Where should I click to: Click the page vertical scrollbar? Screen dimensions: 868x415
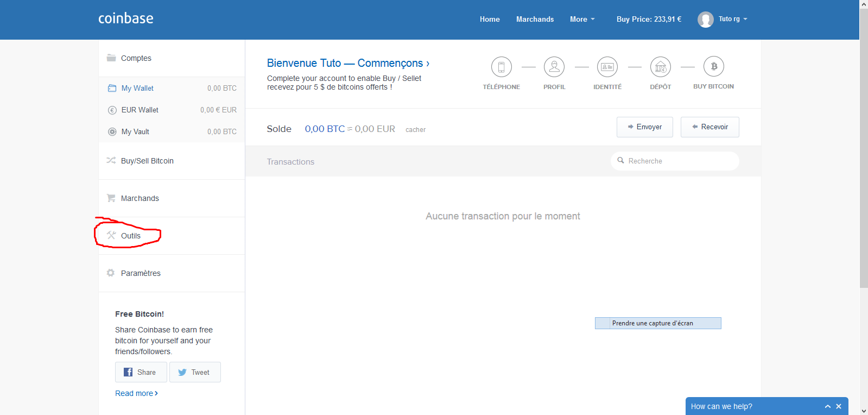tap(864, 148)
